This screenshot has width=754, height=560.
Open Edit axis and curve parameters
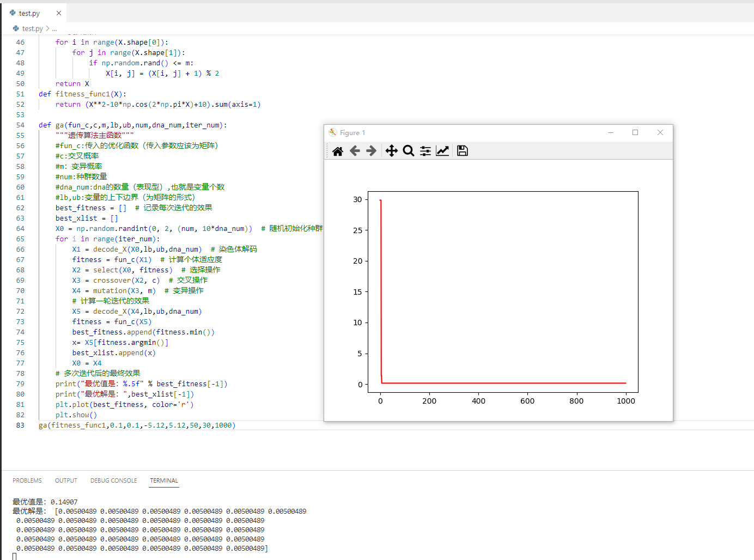(x=442, y=151)
